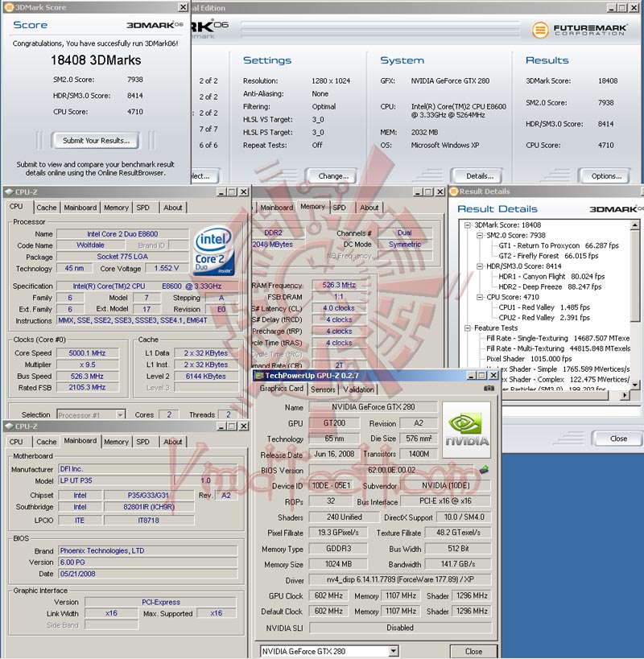The image size is (644, 659).
Task: Click the 3DMark Score window title icon
Action: (x=9, y=7)
